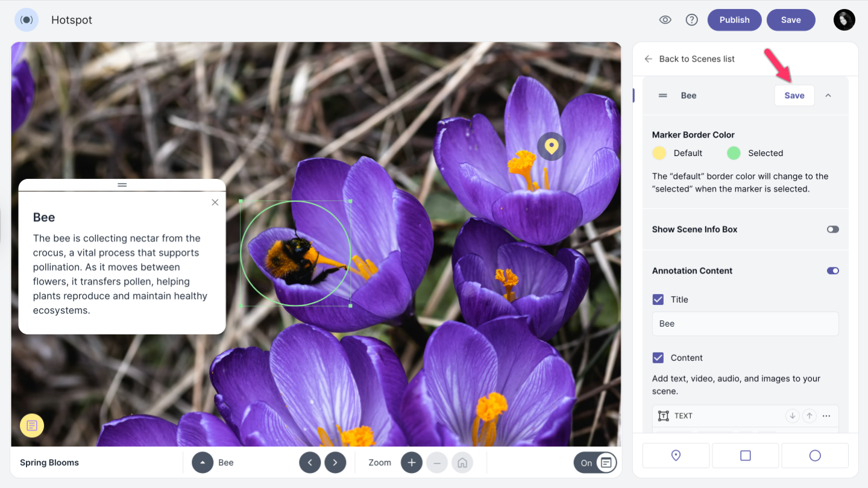
Task: Pick the Default yellow border color
Action: [x=659, y=153]
